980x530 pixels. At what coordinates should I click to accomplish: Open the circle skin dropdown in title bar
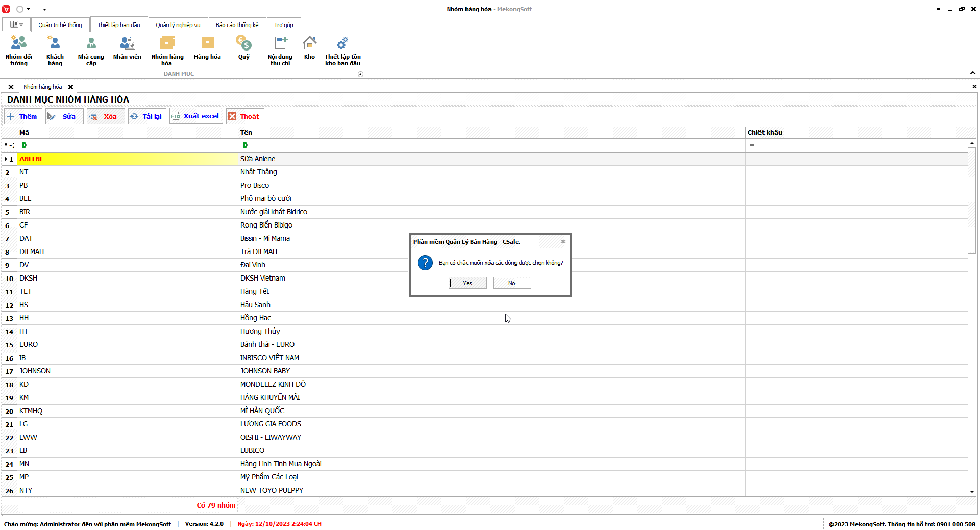pyautogui.click(x=23, y=9)
